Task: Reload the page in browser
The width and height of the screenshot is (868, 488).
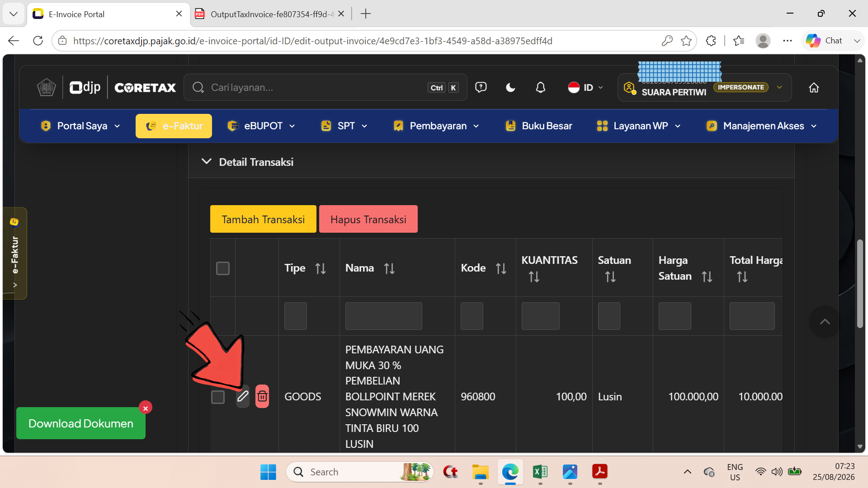Action: [38, 41]
